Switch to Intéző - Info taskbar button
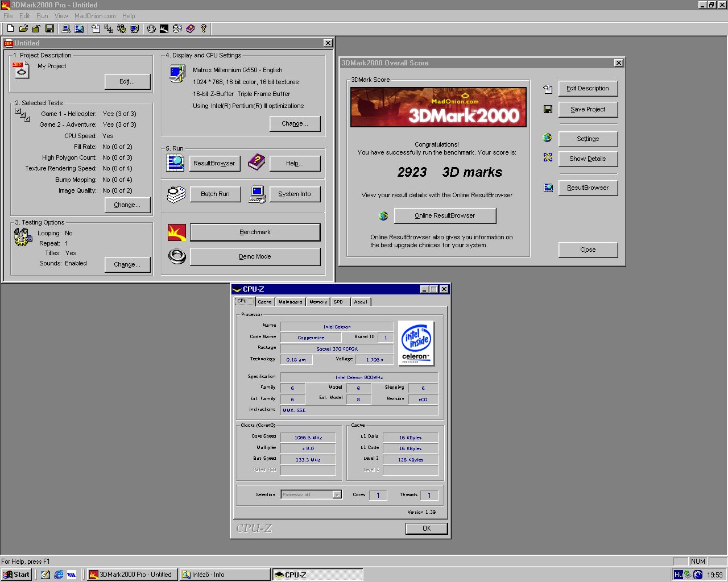The width and height of the screenshot is (728, 582). point(225,575)
